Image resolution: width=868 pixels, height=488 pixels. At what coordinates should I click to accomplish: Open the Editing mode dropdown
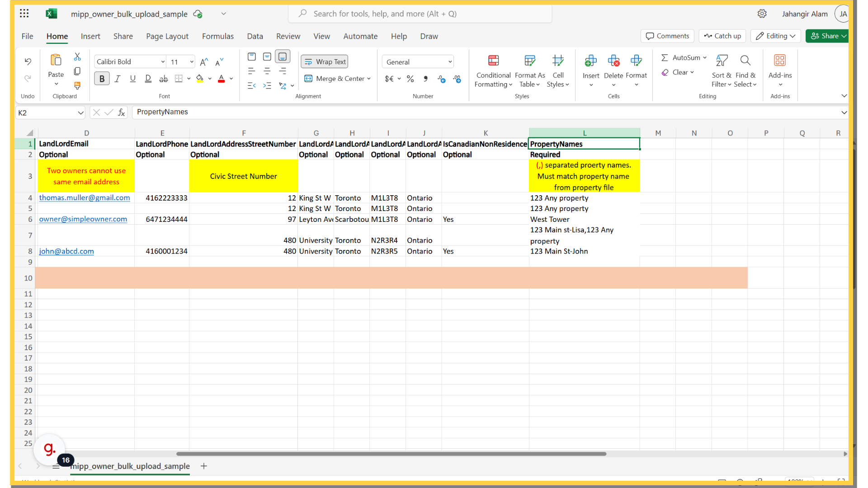[776, 36]
